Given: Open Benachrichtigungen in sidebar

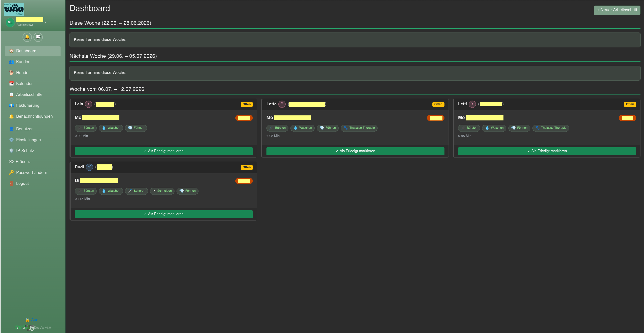Looking at the screenshot, I should 32,116.
